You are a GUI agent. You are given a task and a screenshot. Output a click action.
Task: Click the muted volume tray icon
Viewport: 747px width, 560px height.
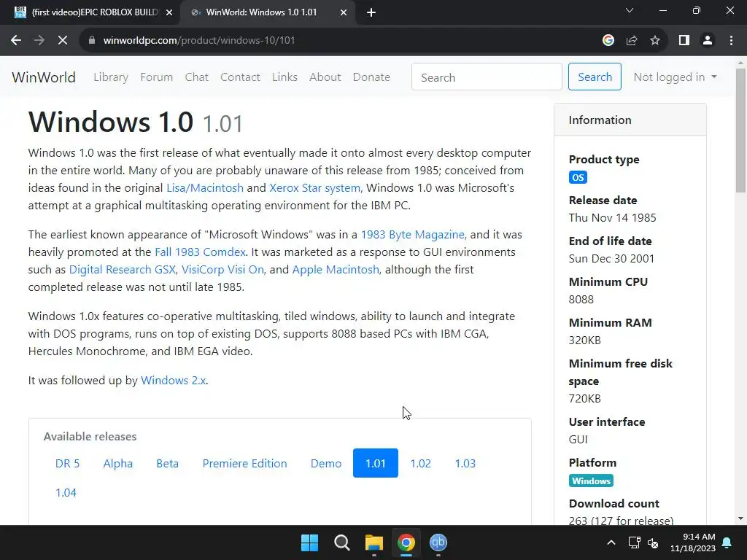click(x=653, y=542)
